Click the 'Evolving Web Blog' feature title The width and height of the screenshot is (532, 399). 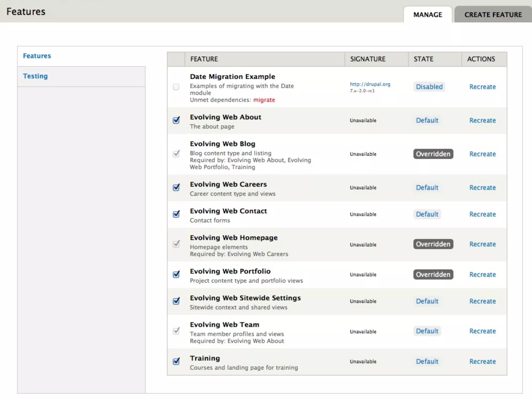click(223, 144)
